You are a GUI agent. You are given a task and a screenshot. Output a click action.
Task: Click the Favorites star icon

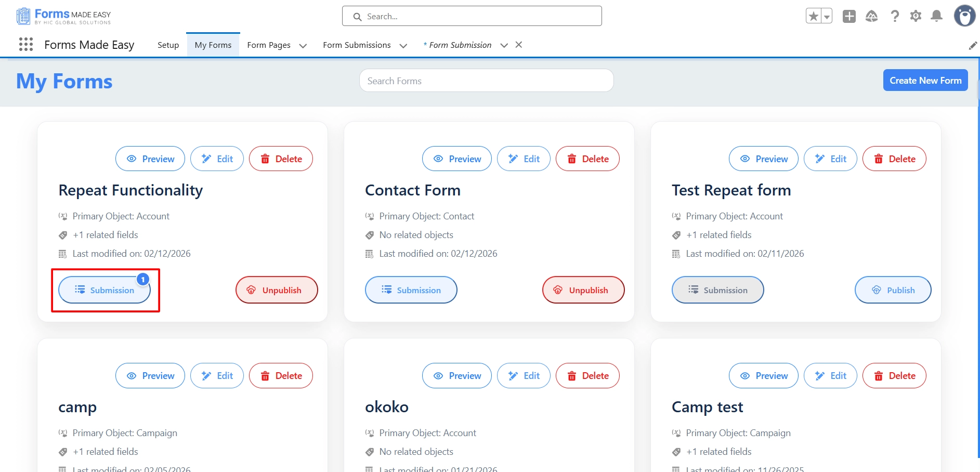point(814,17)
